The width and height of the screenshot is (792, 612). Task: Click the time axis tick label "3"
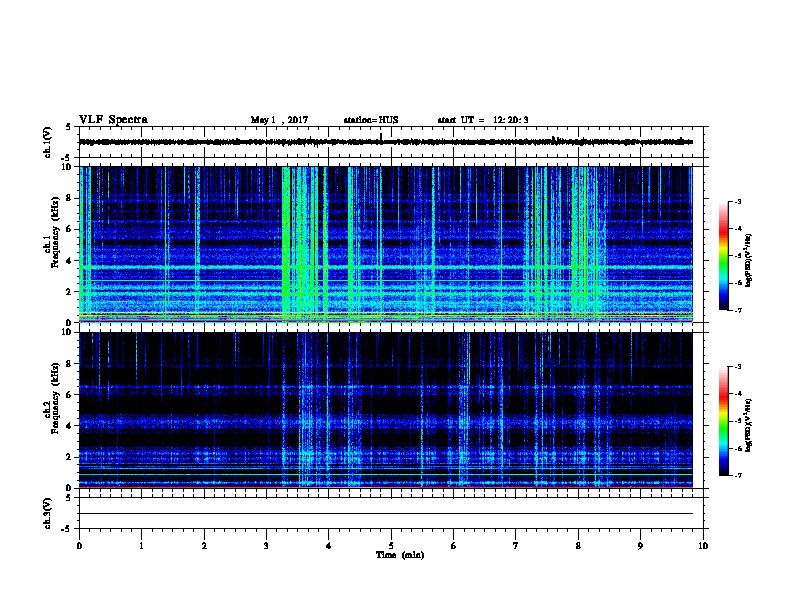[x=266, y=546]
